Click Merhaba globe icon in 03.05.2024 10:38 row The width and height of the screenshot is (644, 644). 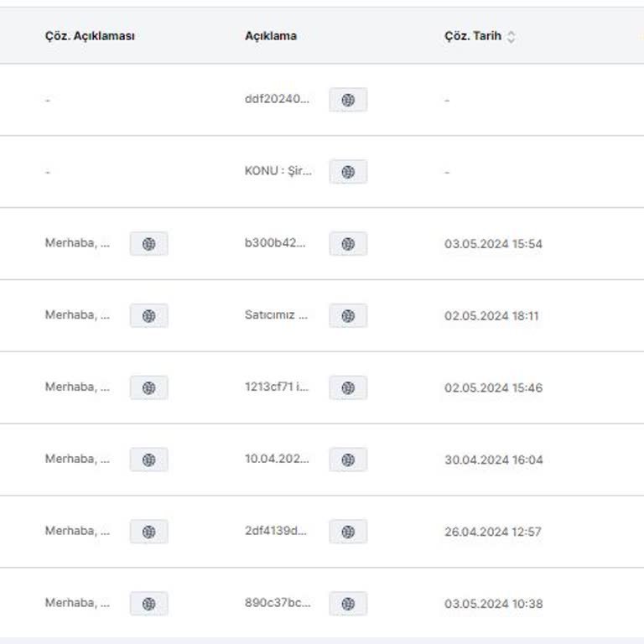tap(148, 604)
